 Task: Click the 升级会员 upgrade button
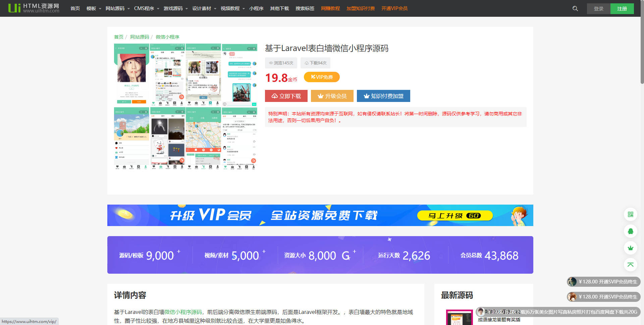click(332, 96)
